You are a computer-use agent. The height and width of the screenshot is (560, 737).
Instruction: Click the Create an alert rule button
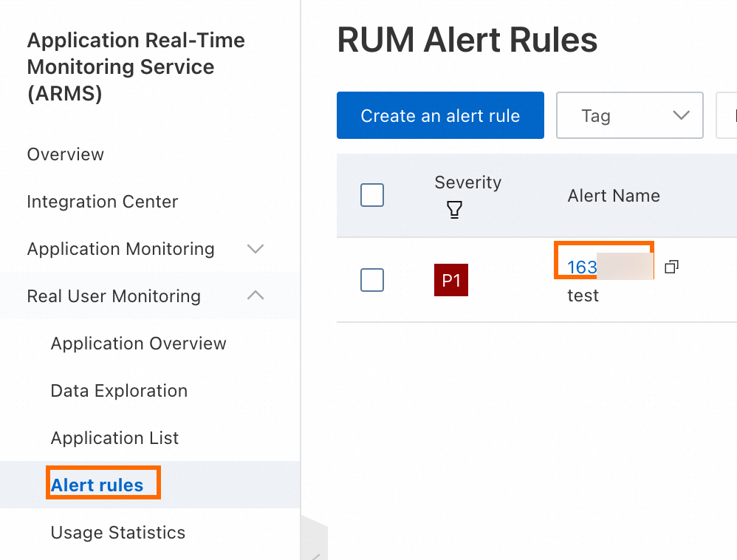(x=440, y=115)
